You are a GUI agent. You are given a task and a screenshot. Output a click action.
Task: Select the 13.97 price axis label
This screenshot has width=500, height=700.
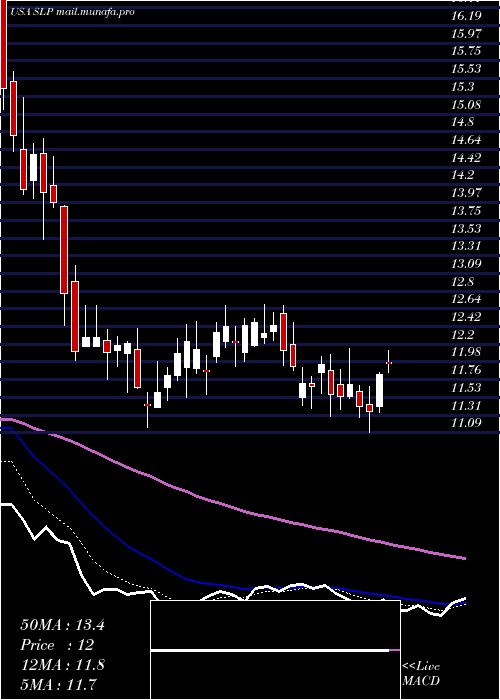click(466, 193)
